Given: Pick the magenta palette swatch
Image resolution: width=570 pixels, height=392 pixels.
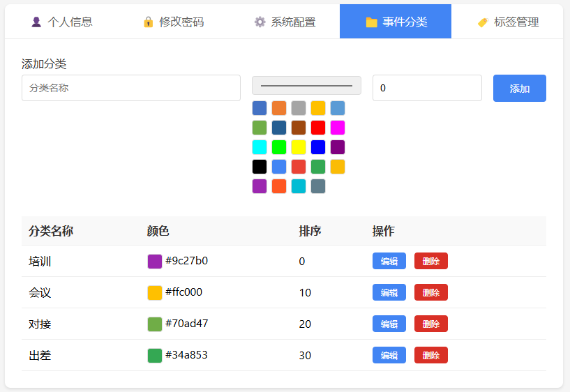Looking at the screenshot, I should 338,128.
